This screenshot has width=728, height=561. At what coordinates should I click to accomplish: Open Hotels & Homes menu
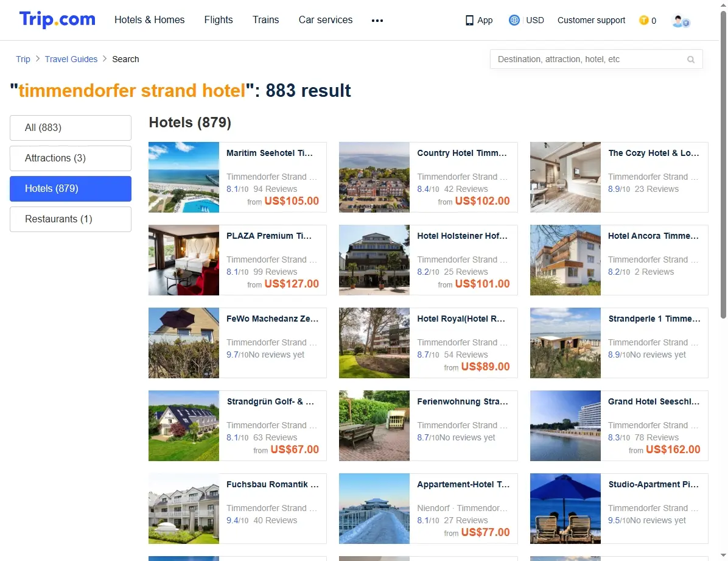coord(150,20)
